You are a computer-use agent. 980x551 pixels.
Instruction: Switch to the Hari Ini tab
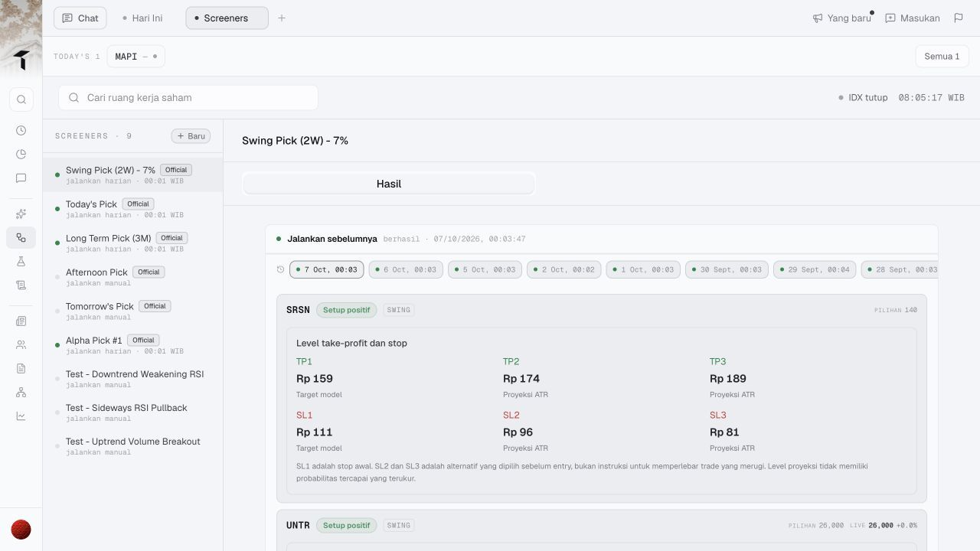142,18
